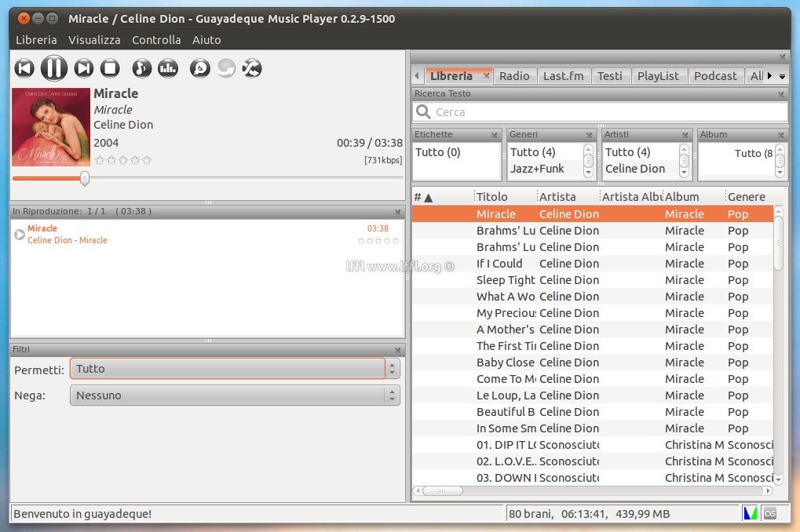Switch to the Testi tab

[610, 76]
